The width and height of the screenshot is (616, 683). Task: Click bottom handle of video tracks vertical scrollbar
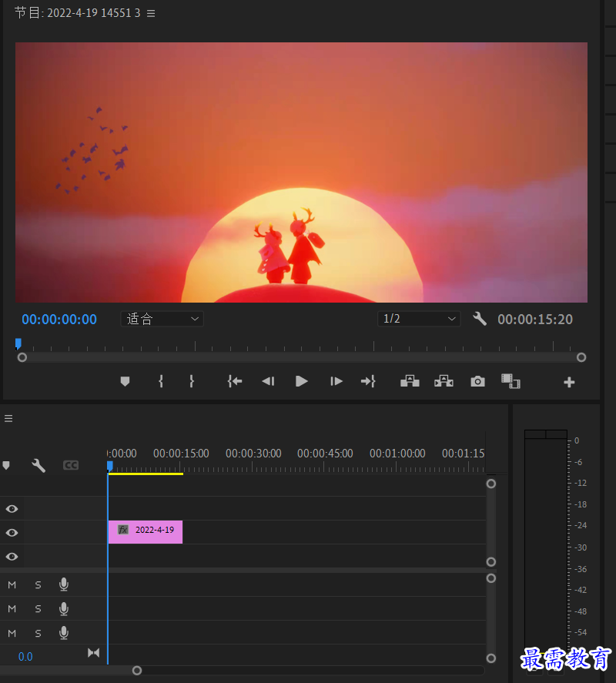[x=491, y=562]
